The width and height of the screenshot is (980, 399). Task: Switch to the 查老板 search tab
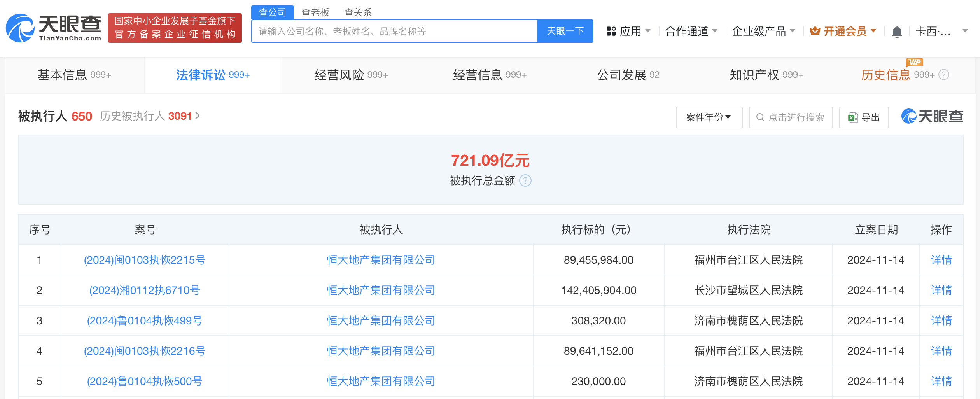pos(315,12)
